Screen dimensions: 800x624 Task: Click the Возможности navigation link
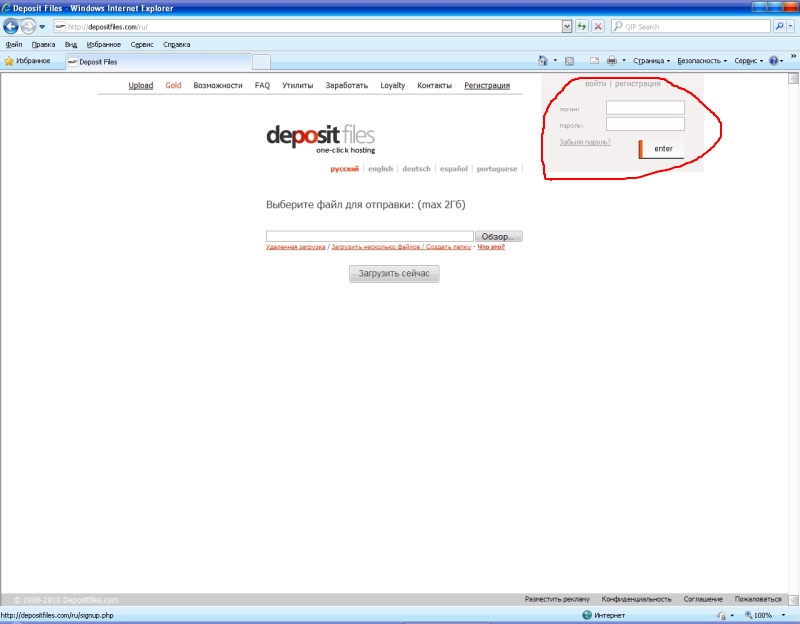(218, 85)
